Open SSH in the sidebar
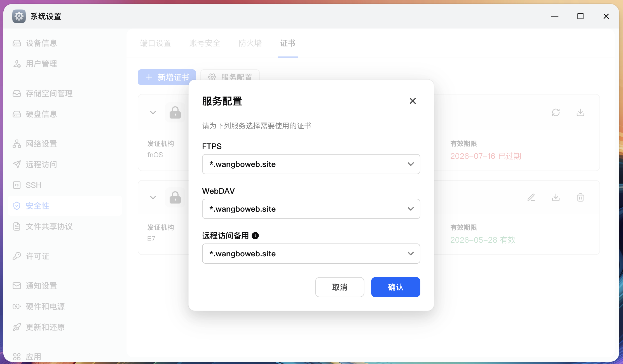Viewport: 623px width, 364px height. coord(33,185)
